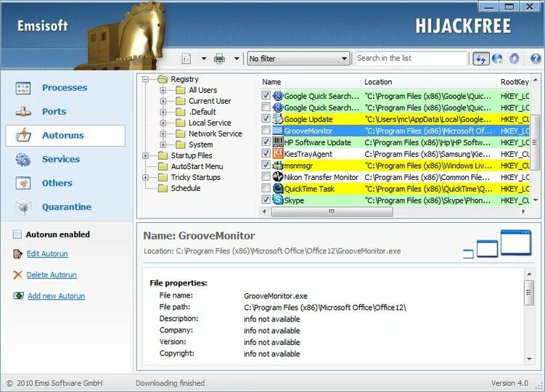Click the Processes sidebar icon
This screenshot has height=392, width=545.
pyautogui.click(x=23, y=88)
